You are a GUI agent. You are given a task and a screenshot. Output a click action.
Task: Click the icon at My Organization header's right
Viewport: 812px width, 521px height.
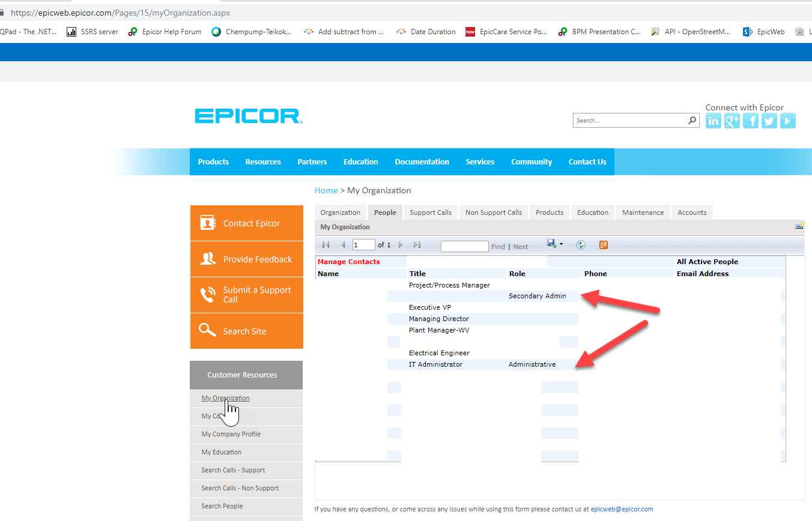pyautogui.click(x=799, y=226)
